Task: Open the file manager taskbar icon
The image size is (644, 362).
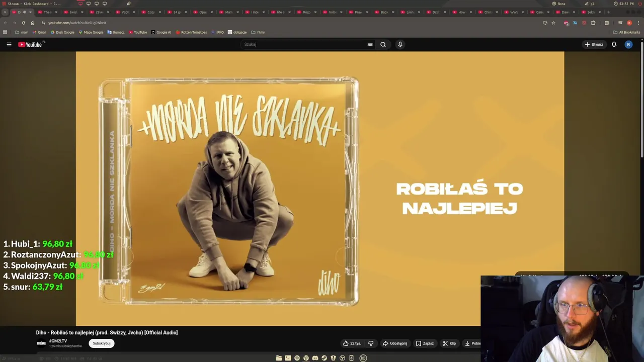Action: point(279,358)
